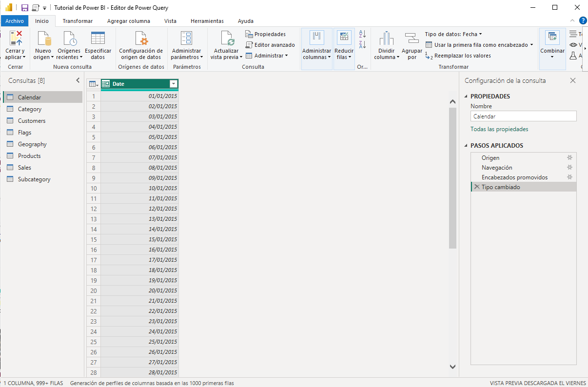Open the Date column filter dropdown
Image resolution: width=588 pixels, height=387 pixels.
pyautogui.click(x=173, y=84)
